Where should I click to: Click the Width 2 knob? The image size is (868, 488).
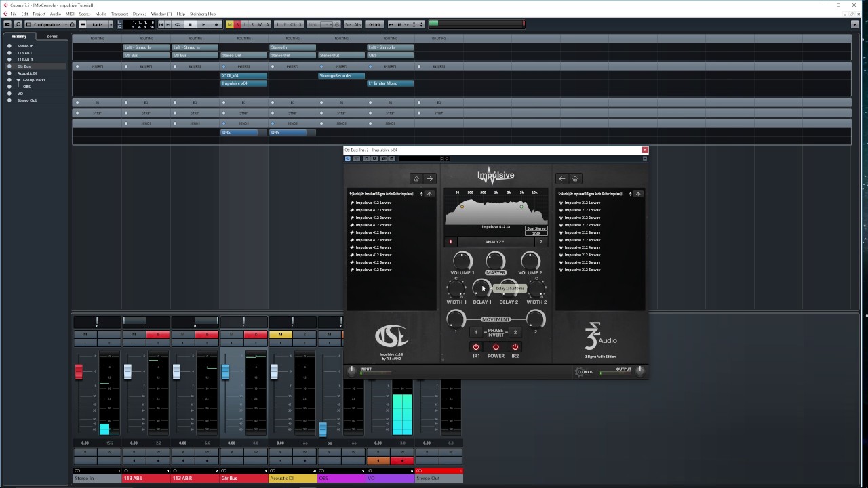coord(536,289)
